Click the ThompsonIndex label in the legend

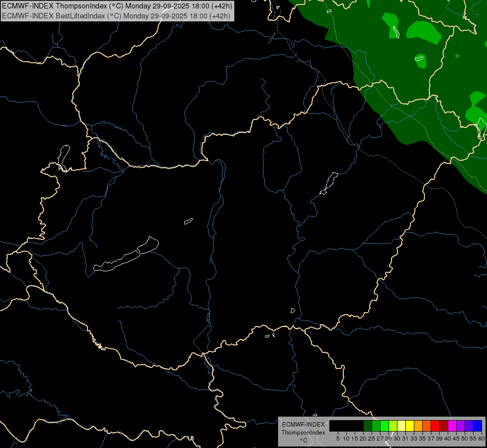pyautogui.click(x=303, y=433)
